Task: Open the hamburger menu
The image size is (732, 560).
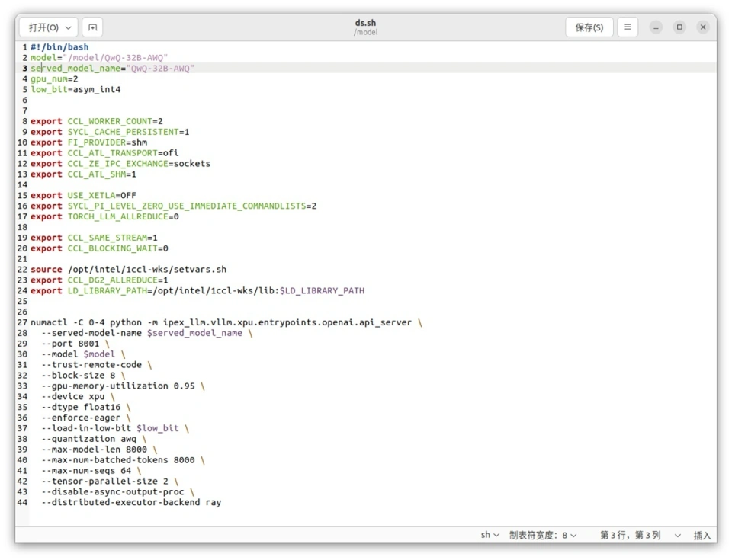Action: point(628,27)
